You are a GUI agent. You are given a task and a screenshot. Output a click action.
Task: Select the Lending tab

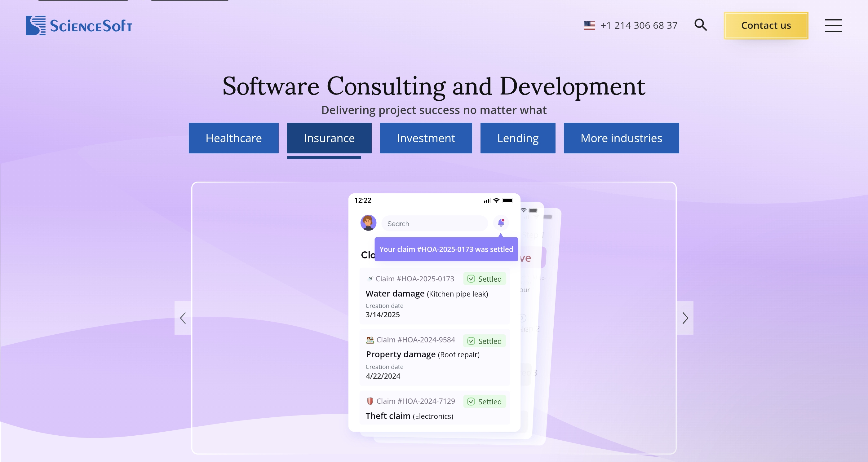point(518,138)
